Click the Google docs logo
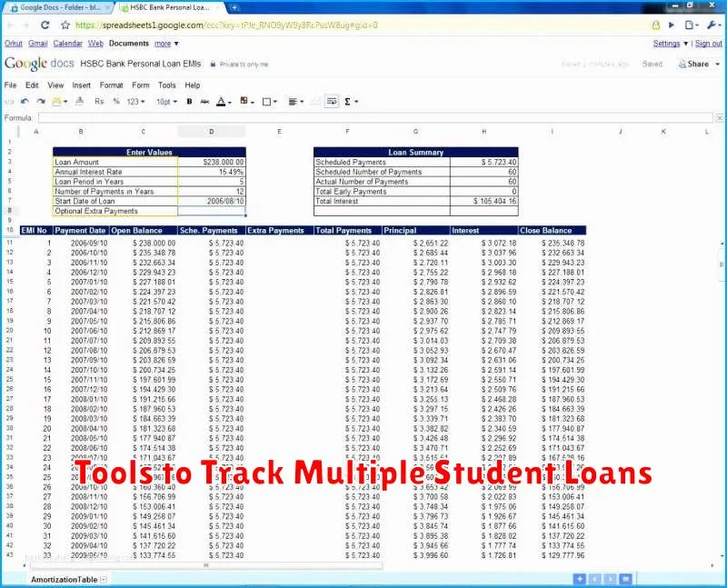 [39, 64]
